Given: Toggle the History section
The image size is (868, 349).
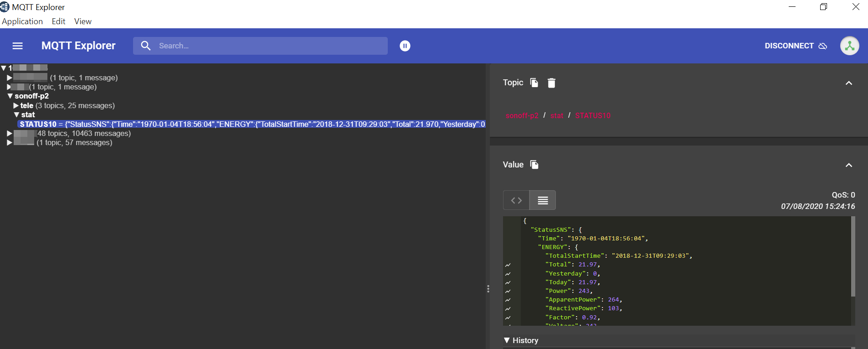Looking at the screenshot, I should 521,340.
